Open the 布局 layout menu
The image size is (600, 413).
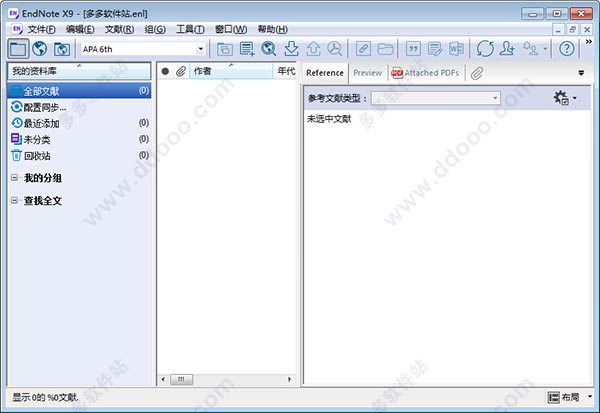point(569,397)
